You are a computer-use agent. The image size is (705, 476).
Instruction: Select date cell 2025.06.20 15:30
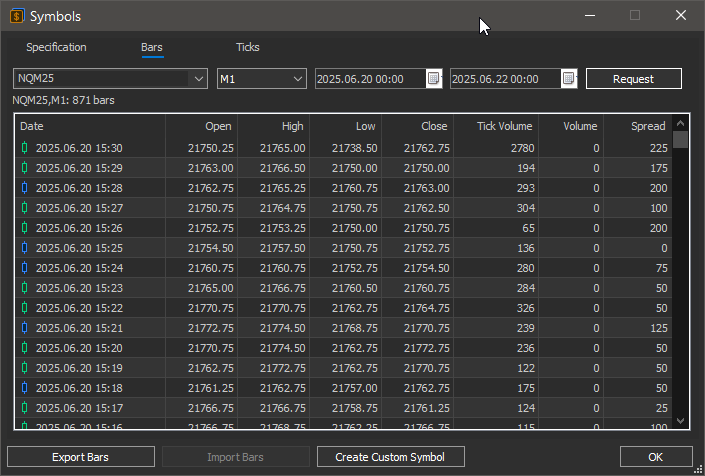click(79, 148)
